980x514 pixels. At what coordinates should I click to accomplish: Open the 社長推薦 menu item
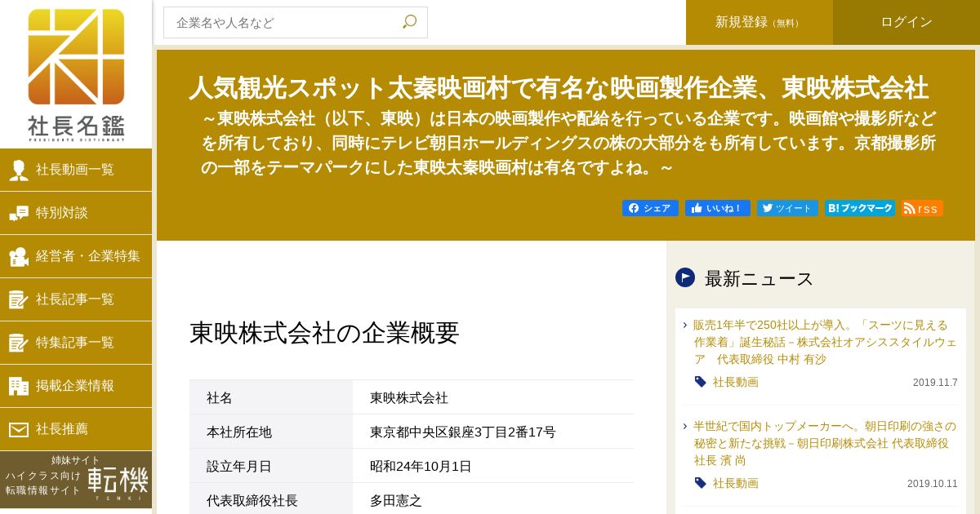[x=76, y=429]
